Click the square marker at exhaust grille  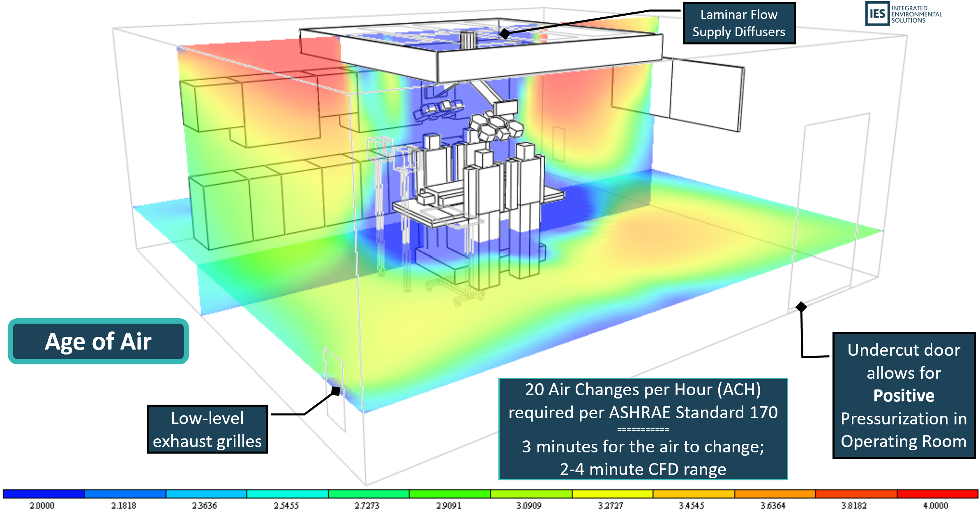[x=336, y=391]
